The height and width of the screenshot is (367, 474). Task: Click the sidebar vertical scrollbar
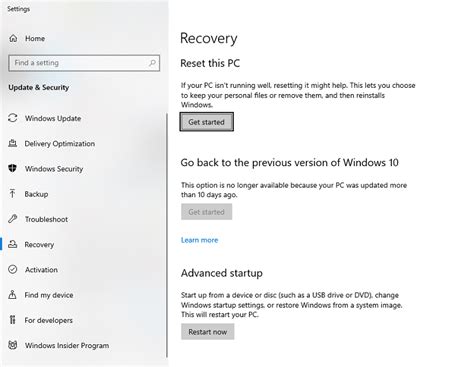point(167,235)
